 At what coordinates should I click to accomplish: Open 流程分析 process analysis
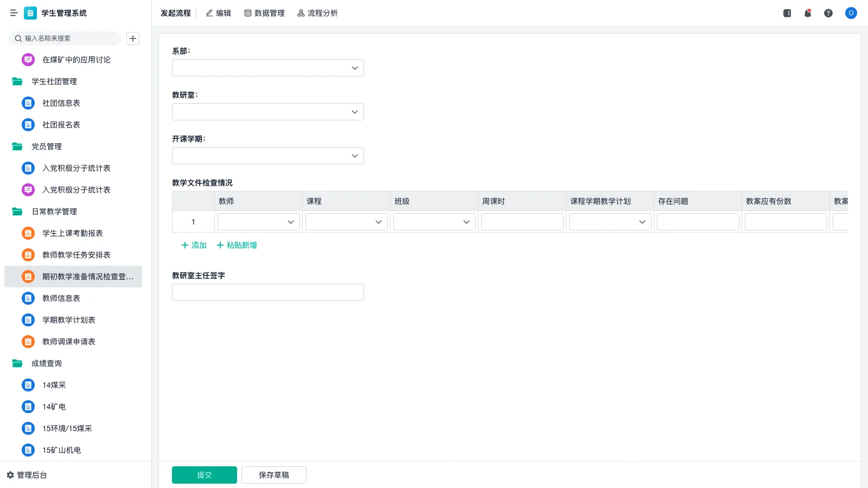click(317, 13)
